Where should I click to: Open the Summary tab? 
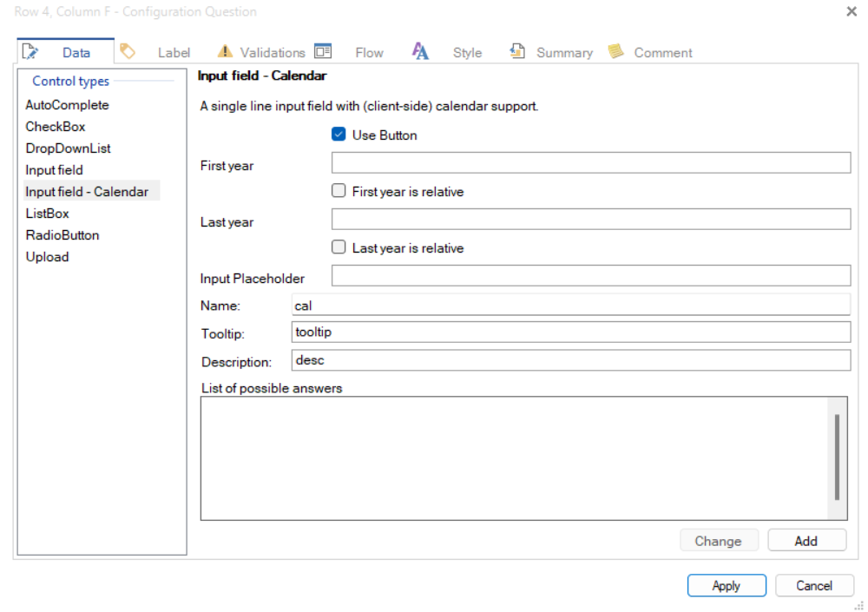[564, 53]
